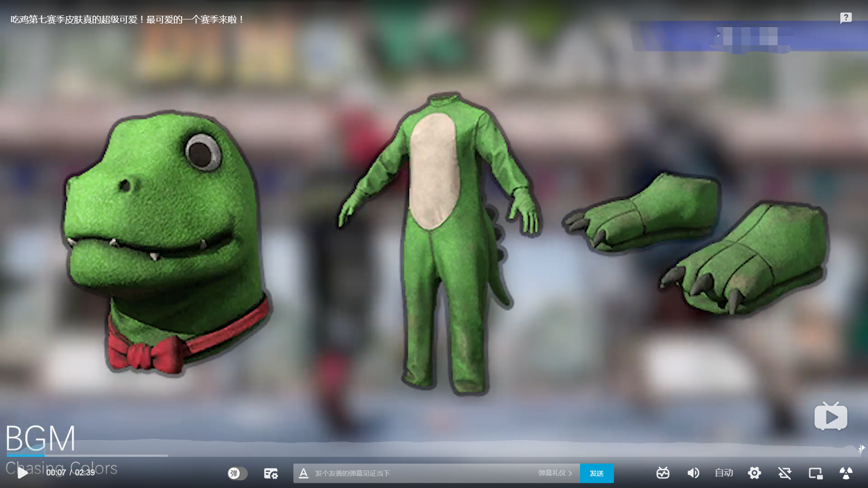
Task: Toggle the crossed-out loop playback icon
Action: pyautogui.click(x=785, y=473)
